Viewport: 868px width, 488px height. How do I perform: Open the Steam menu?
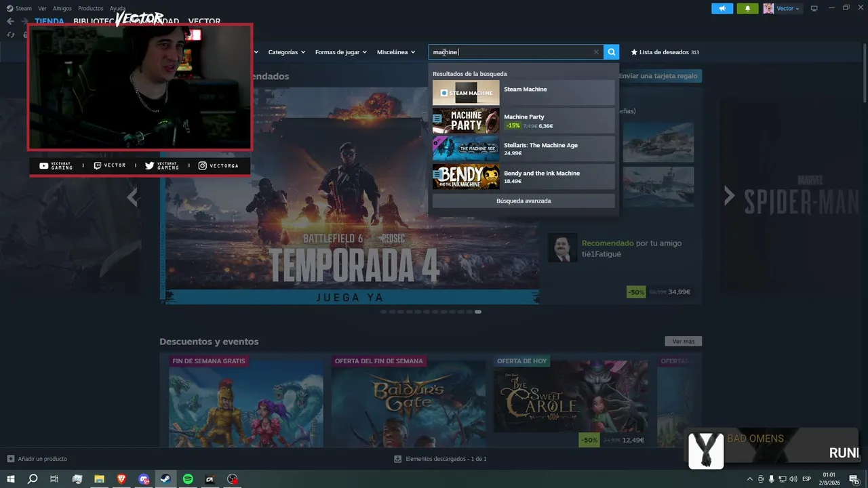tap(24, 8)
